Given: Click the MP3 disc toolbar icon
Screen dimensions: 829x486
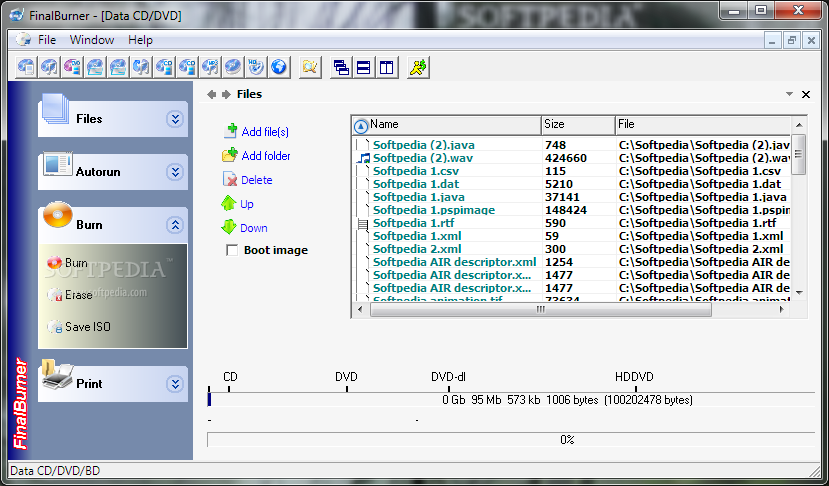Looking at the screenshot, I should click(210, 67).
